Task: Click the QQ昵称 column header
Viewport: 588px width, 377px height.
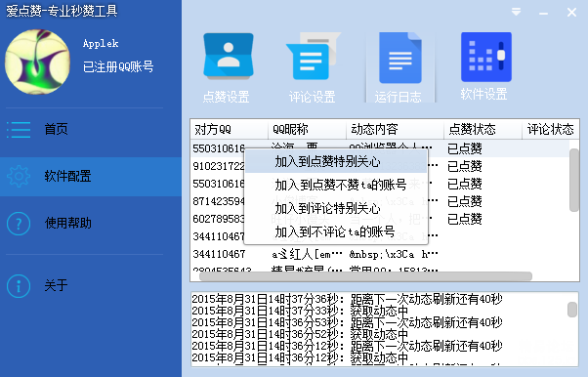Action: click(x=307, y=130)
